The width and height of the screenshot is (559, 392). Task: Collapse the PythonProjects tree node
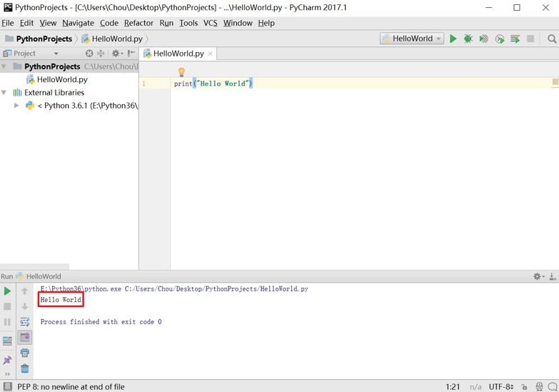(x=4, y=66)
